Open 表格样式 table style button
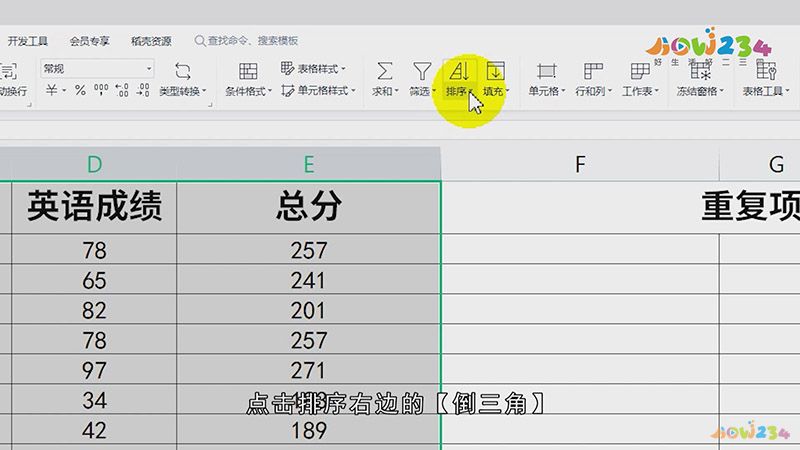The width and height of the screenshot is (800, 450). click(x=313, y=68)
